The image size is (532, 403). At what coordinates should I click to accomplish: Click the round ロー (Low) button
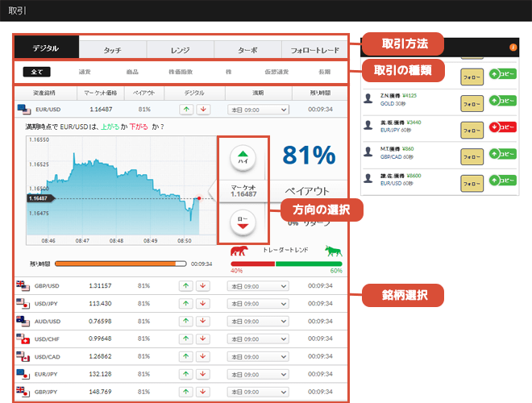pos(243,222)
